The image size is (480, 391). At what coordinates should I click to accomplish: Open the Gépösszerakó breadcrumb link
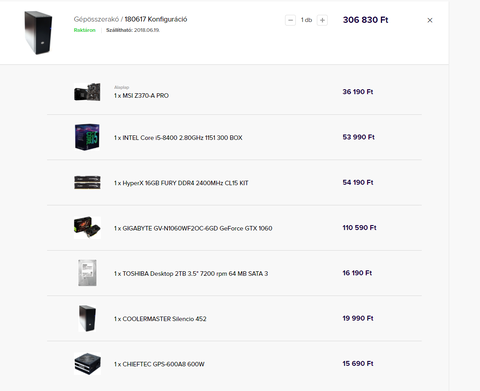[x=96, y=19]
